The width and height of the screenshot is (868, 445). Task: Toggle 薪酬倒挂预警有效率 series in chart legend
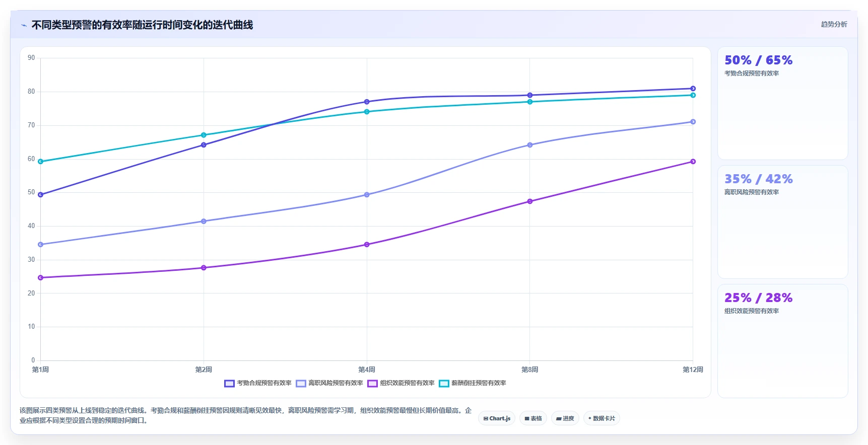473,383
